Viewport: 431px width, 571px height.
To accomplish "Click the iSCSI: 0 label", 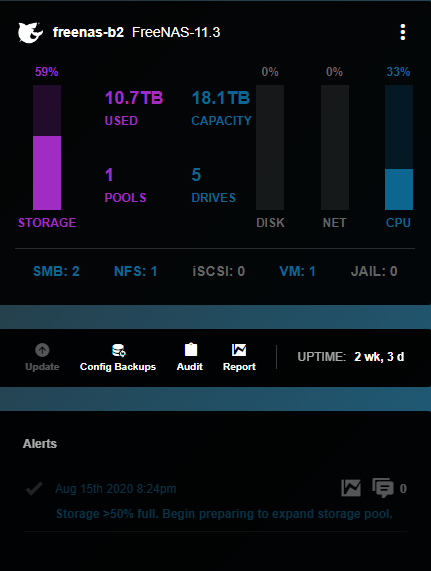I will pyautogui.click(x=219, y=271).
